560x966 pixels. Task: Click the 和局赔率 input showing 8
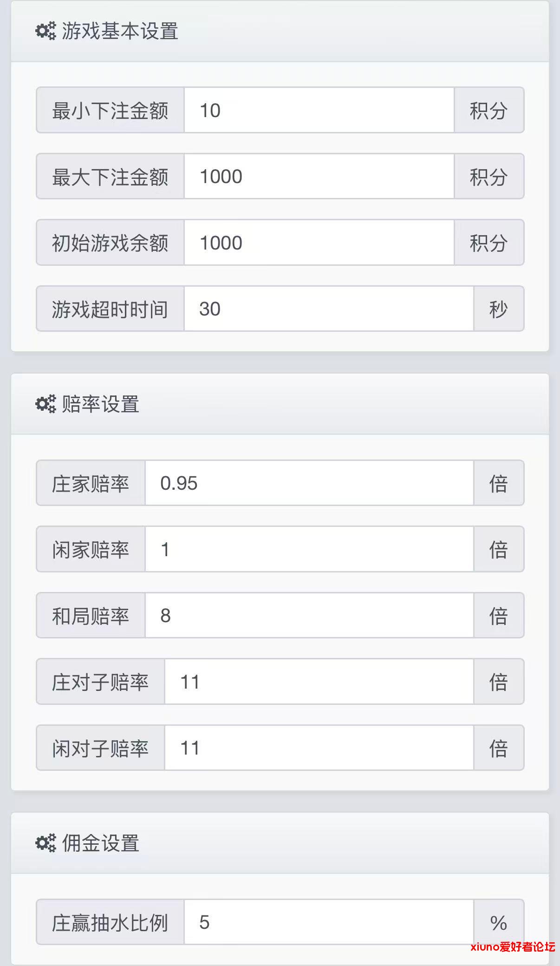(x=309, y=616)
